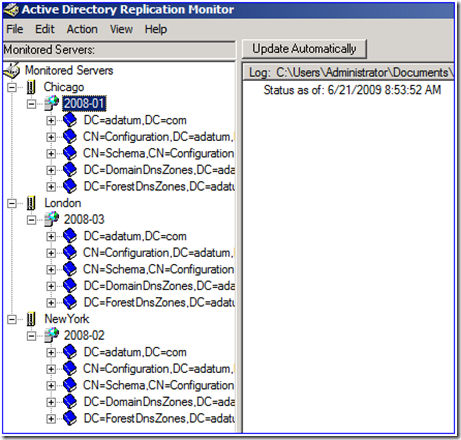Expand DC=adatum,DC=com under 2008-02
This screenshot has height=440, width=461.
[x=51, y=352]
